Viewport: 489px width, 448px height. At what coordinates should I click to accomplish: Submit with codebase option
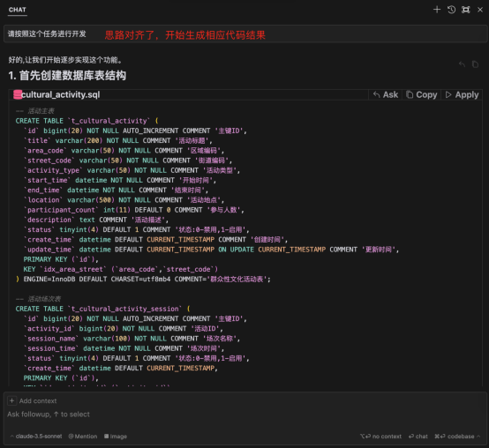pos(455,437)
